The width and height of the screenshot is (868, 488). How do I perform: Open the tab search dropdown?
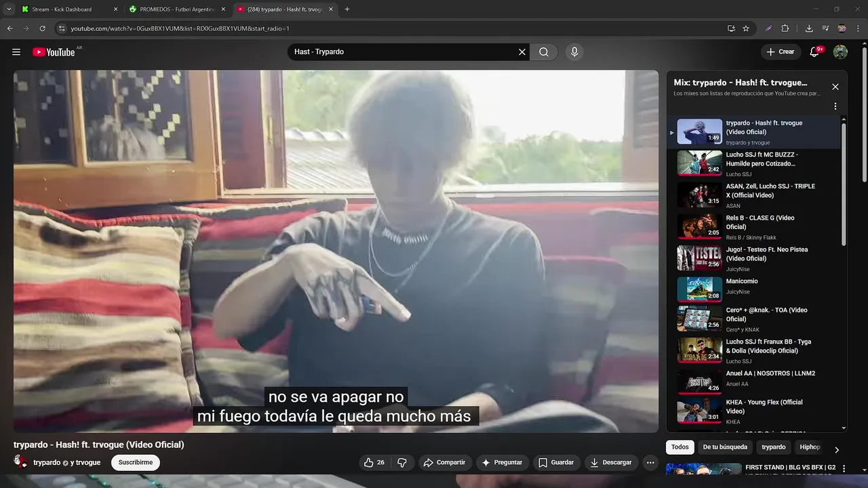click(x=9, y=9)
